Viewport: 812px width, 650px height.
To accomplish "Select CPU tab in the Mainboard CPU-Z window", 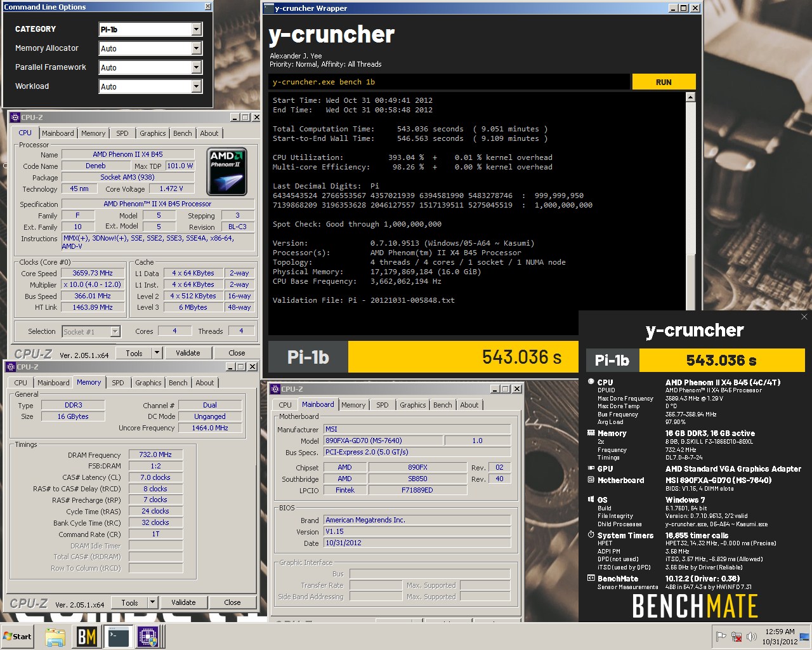I will coord(285,405).
